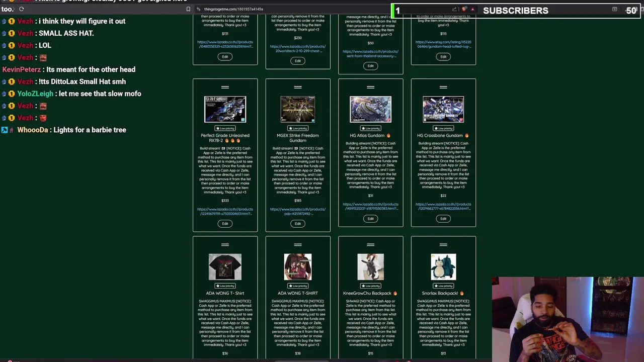Click Low priority badge on KneeGrowChu Backpack
This screenshot has width=644, height=362.
pyautogui.click(x=370, y=286)
